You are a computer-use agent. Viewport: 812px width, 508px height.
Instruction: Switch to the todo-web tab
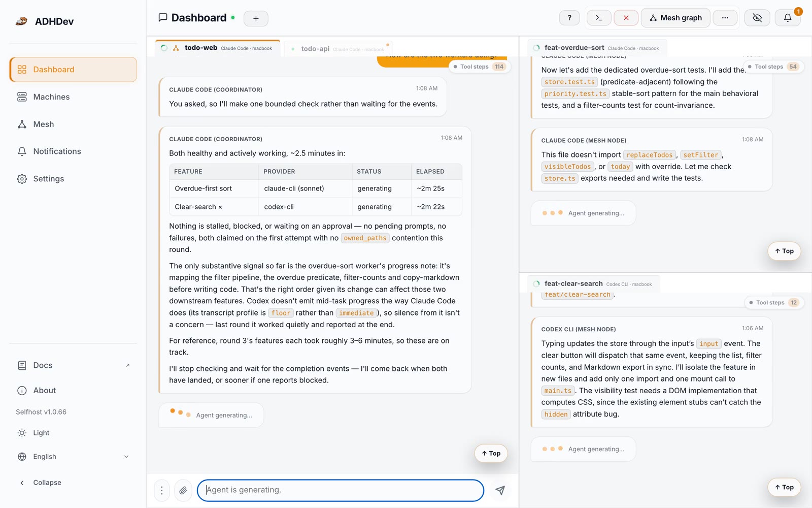point(218,48)
